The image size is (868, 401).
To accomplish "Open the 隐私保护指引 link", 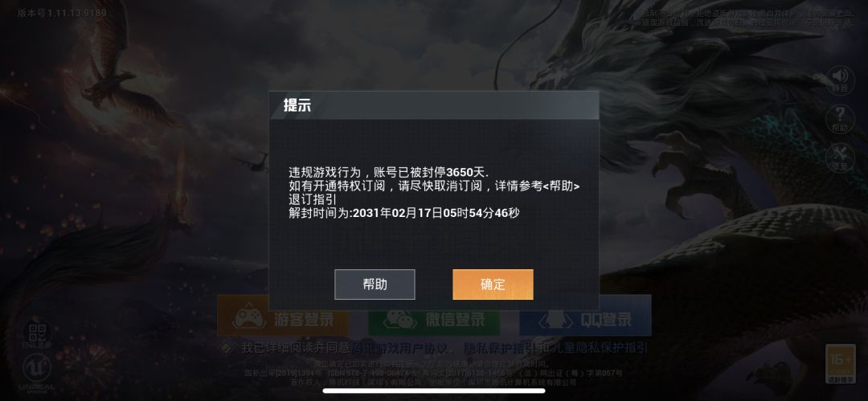I will (499, 349).
